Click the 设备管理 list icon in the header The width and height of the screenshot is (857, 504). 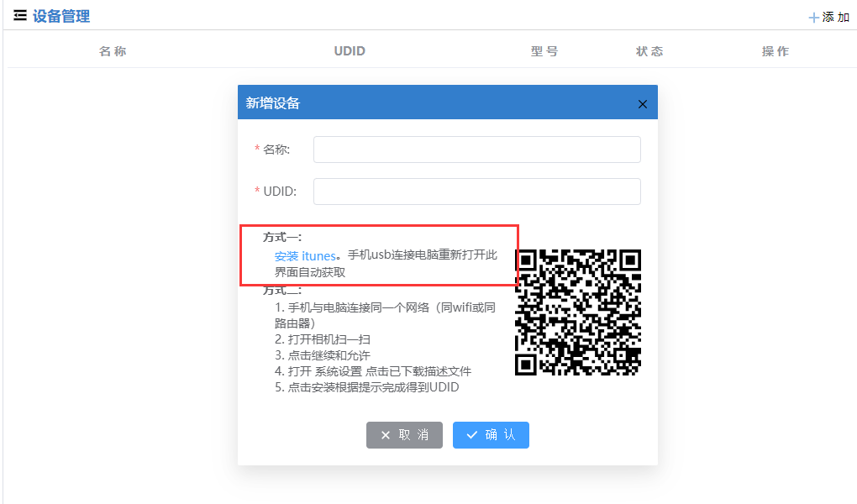19,14
